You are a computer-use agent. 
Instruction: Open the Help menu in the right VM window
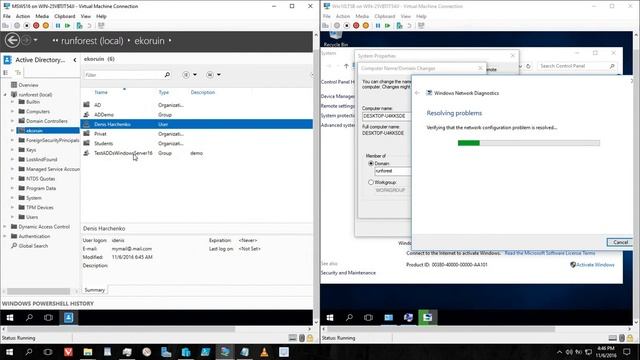421,16
